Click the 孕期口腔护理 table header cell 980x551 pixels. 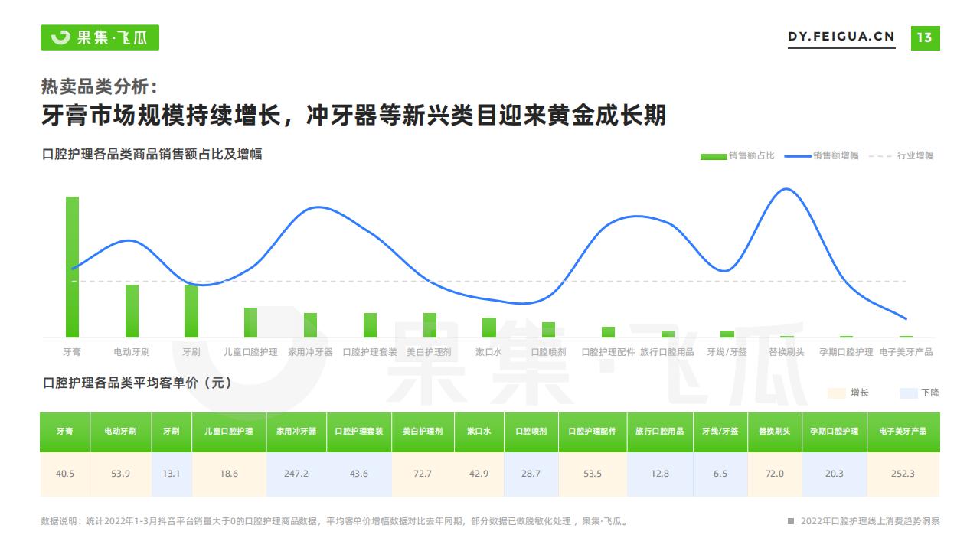(835, 432)
